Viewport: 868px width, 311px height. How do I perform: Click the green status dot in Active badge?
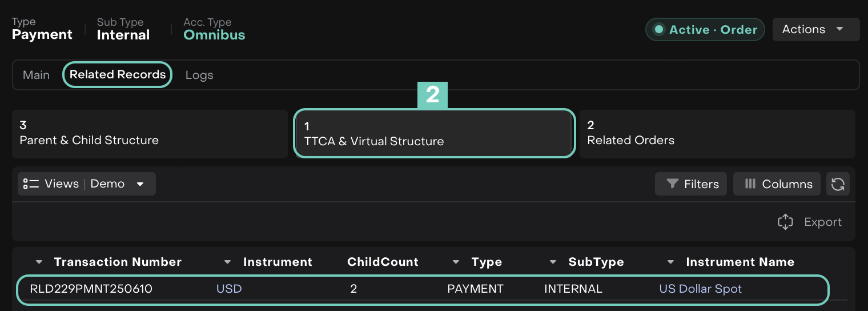tap(659, 30)
